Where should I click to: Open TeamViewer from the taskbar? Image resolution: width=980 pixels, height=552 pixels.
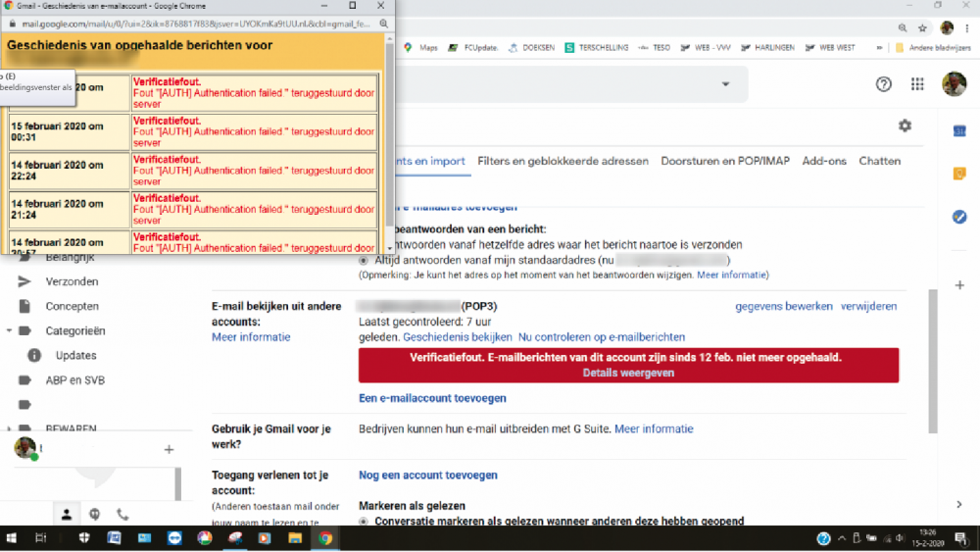pyautogui.click(x=174, y=538)
